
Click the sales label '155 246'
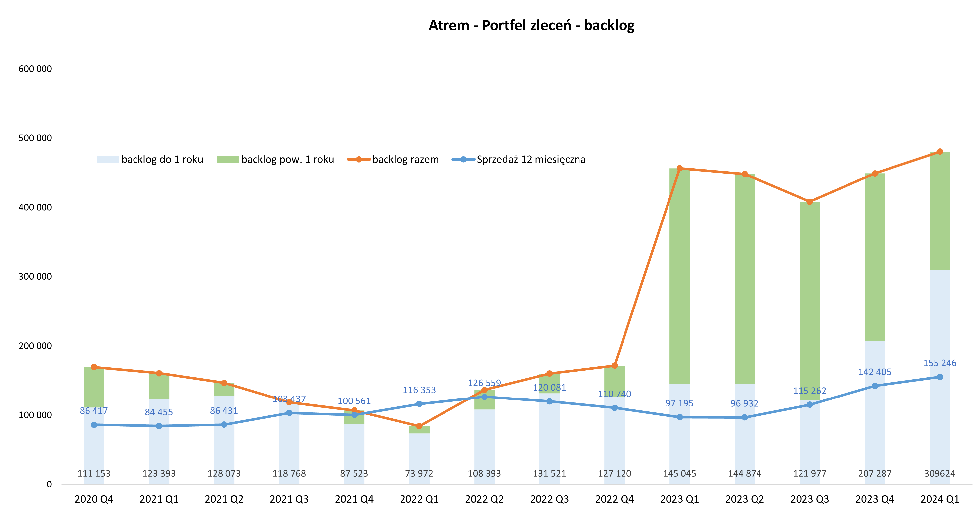[x=940, y=363]
